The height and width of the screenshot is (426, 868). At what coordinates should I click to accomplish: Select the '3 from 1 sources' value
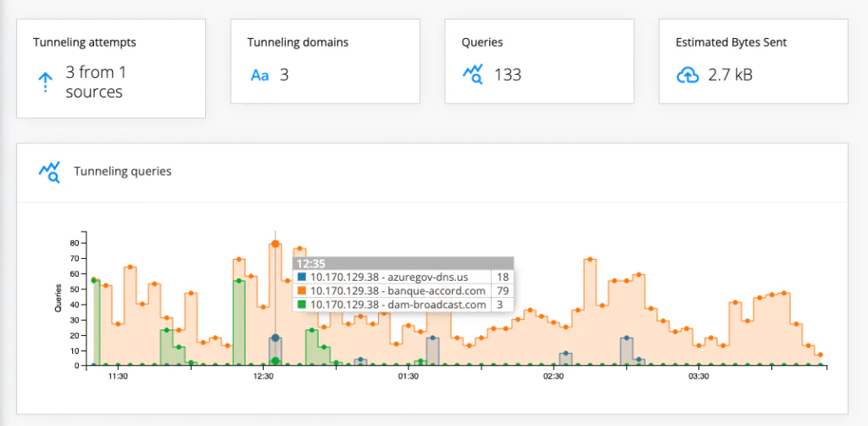click(97, 82)
